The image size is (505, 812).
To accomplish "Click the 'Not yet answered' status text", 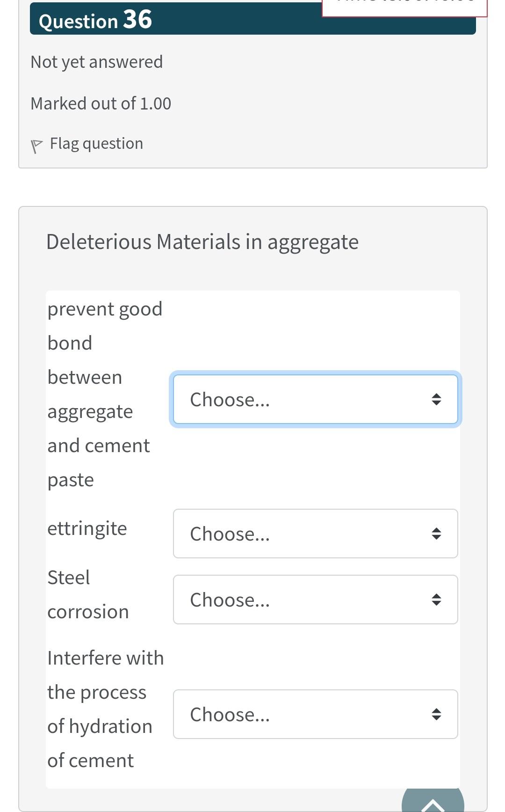I will coord(97,62).
